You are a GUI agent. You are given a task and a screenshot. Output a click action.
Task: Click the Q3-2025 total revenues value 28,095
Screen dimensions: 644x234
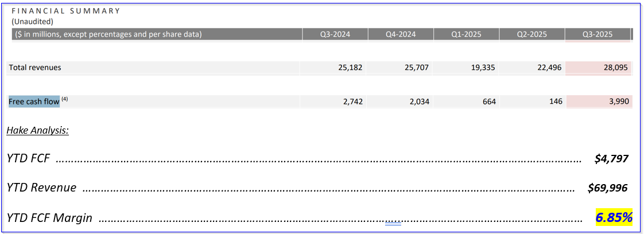(x=614, y=68)
